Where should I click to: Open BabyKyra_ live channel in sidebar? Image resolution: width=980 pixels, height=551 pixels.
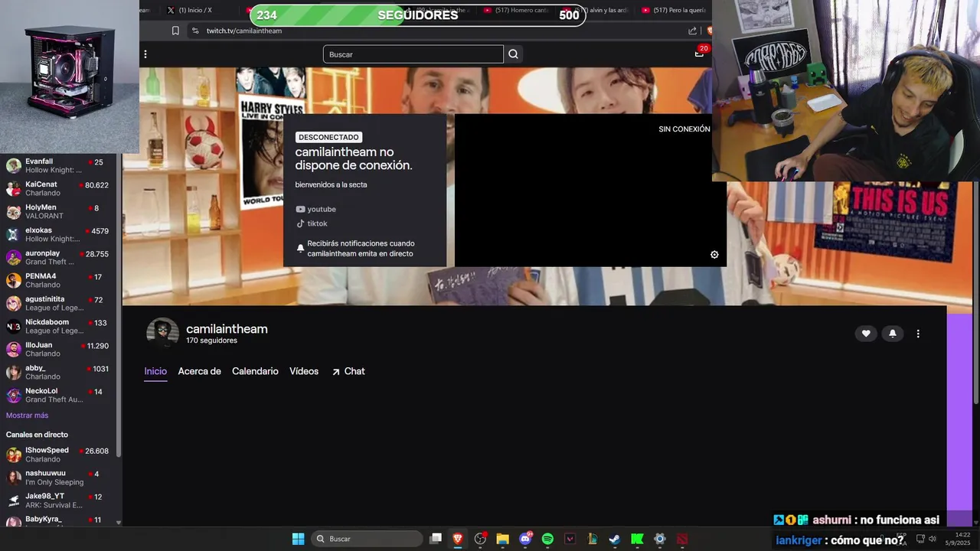point(57,521)
